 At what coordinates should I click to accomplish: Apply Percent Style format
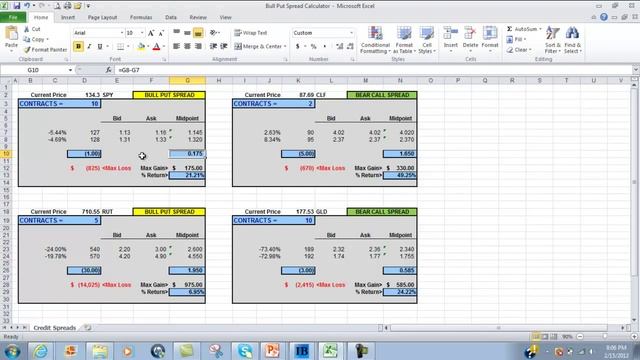[313, 47]
